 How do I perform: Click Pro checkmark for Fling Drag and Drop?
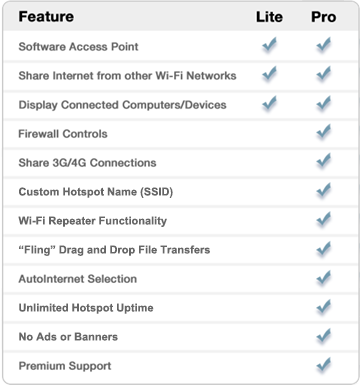click(323, 248)
